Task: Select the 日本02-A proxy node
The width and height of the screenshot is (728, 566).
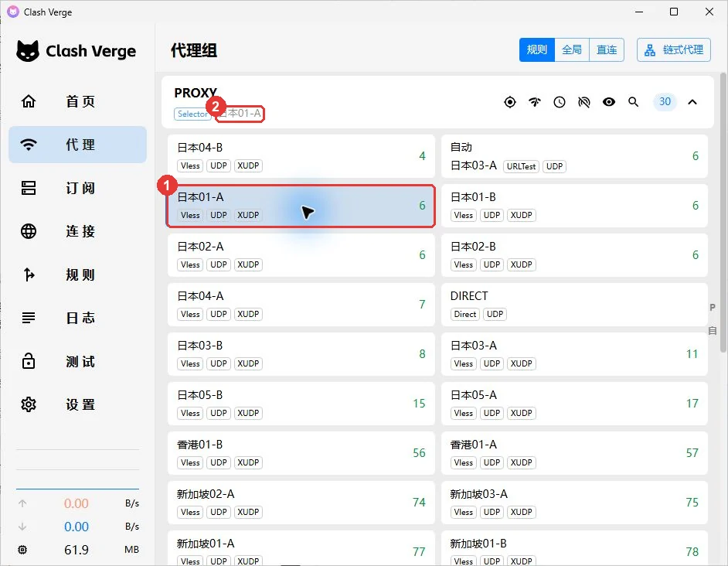Action: coord(301,255)
